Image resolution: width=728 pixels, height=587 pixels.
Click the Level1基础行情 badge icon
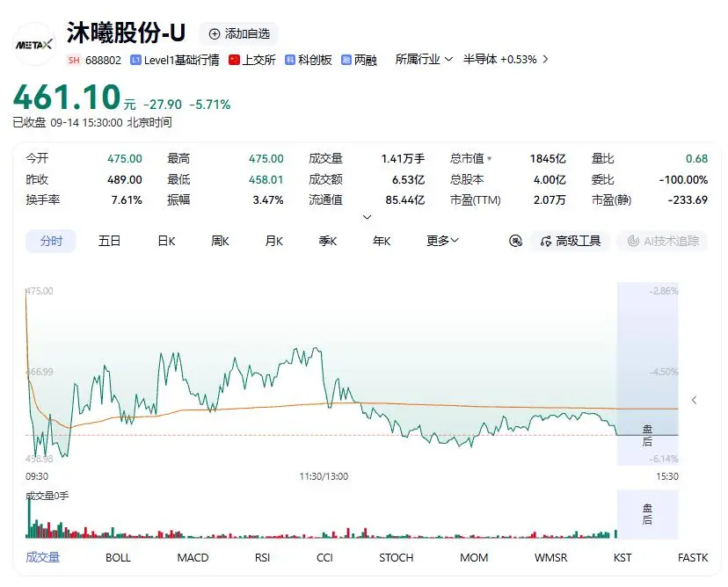click(135, 60)
